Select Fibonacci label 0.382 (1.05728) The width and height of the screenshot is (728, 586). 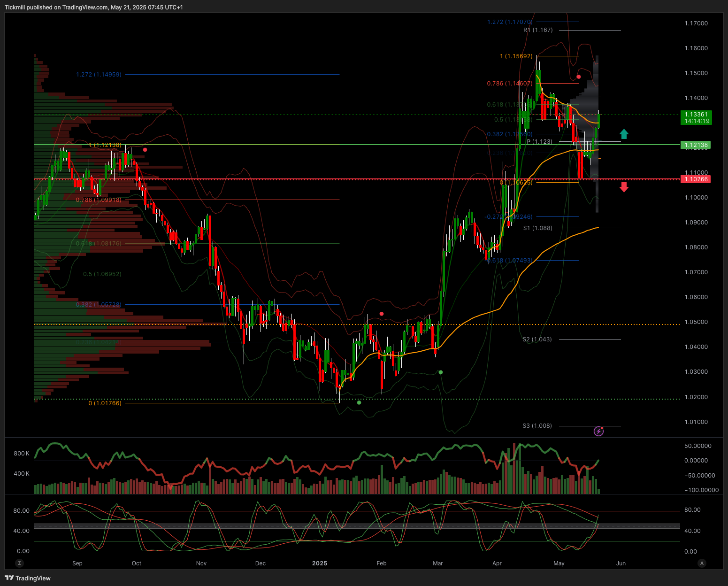coord(99,305)
